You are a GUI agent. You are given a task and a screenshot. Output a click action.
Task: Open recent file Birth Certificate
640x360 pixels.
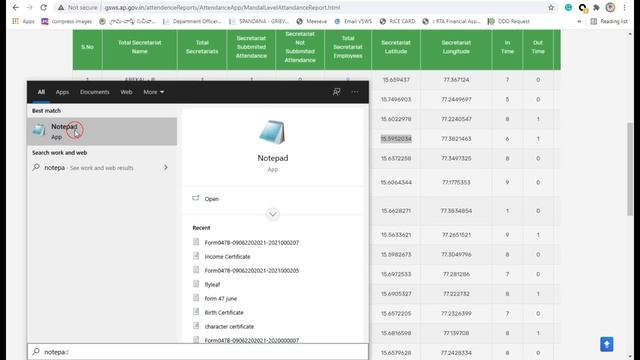pos(224,312)
